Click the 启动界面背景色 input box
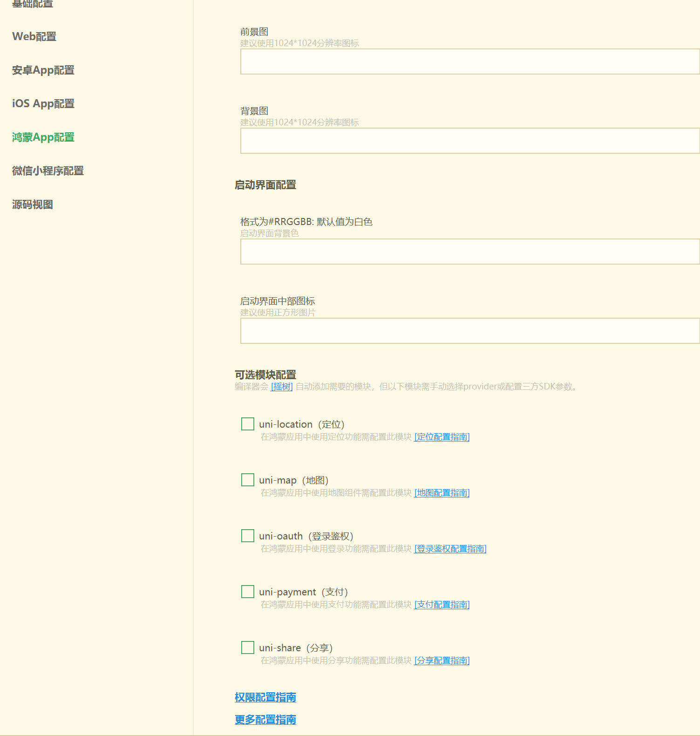The image size is (700, 736). pyautogui.click(x=469, y=252)
